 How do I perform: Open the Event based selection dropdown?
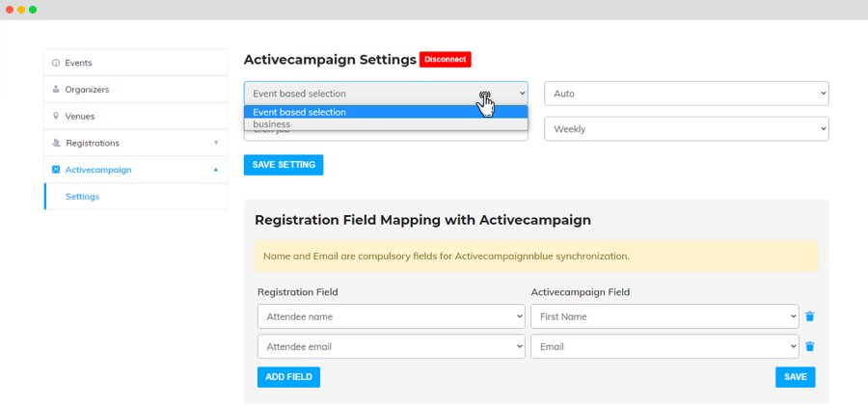pos(386,94)
